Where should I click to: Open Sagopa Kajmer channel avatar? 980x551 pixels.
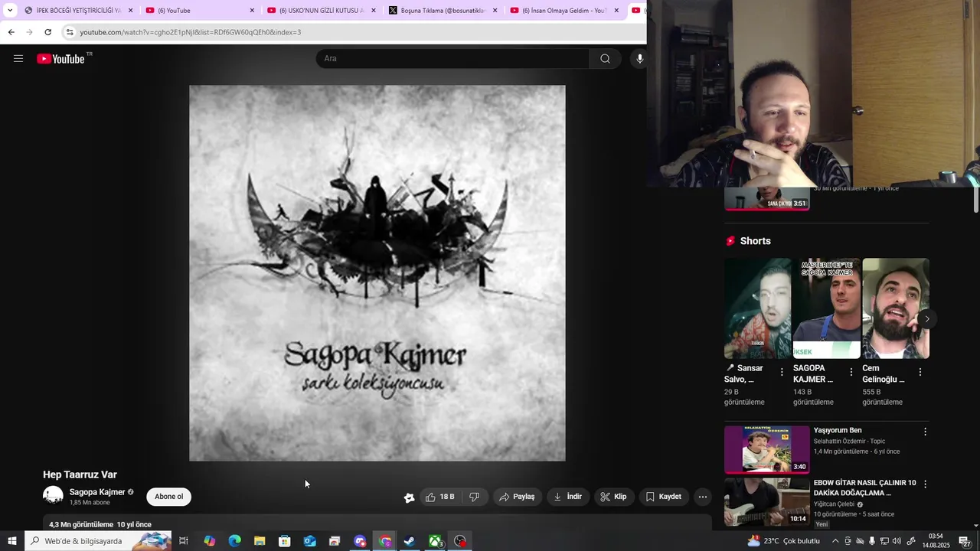53,497
